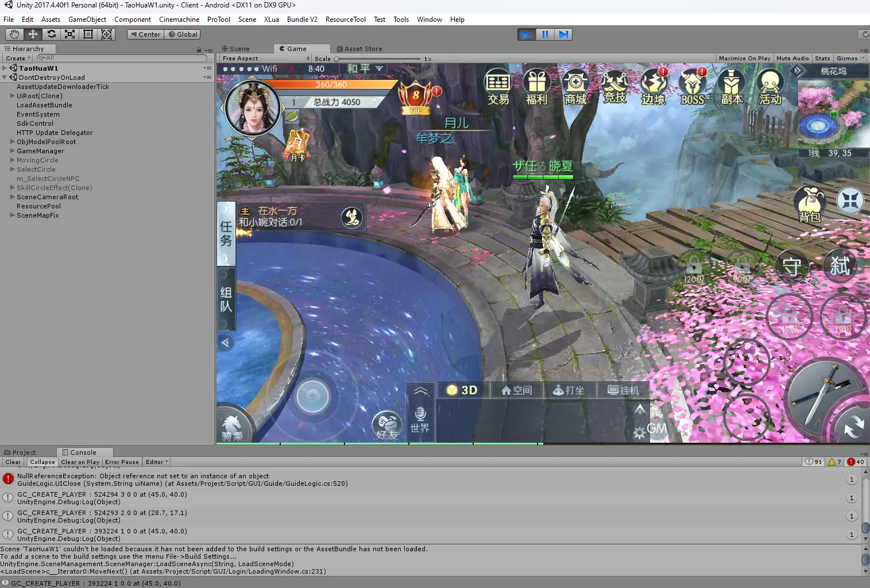870x588 pixels.
Task: Click the 好友 friends icon
Action: pos(387,427)
